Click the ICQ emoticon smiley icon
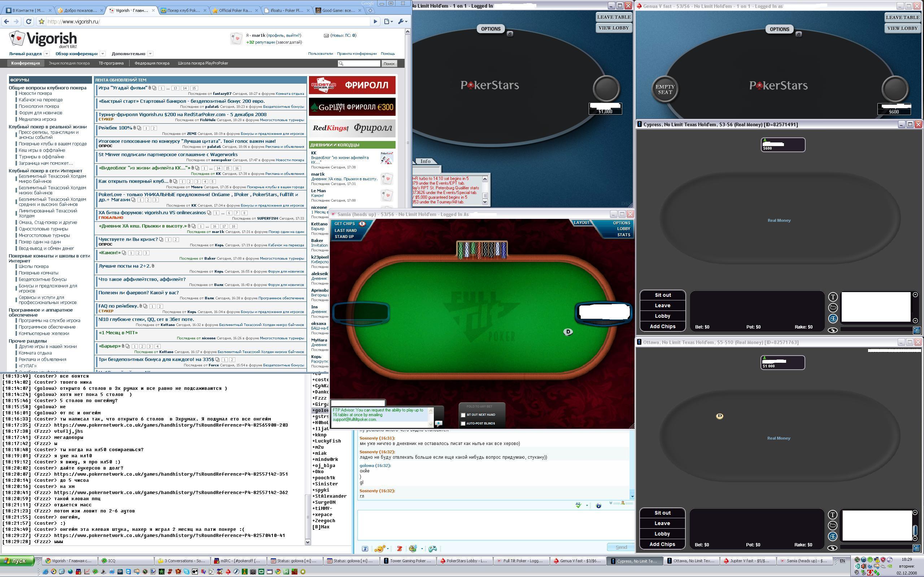Image resolution: width=924 pixels, height=577 pixels. coord(380,549)
